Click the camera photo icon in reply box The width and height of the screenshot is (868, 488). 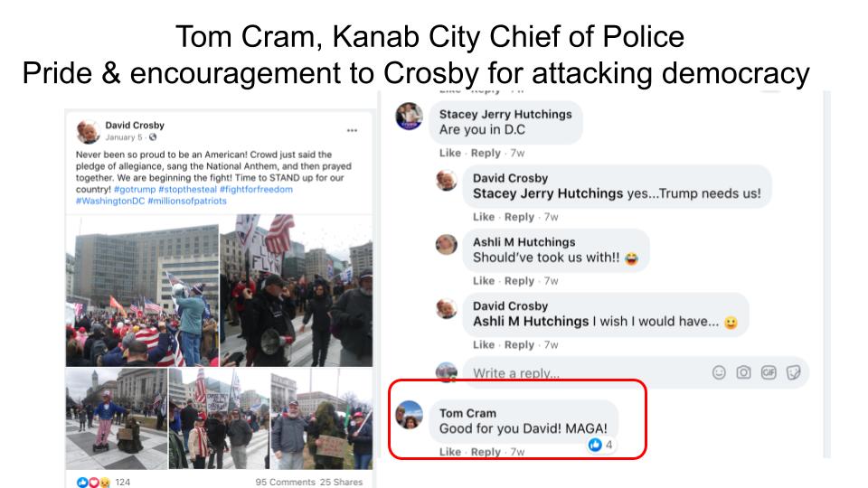coord(743,372)
